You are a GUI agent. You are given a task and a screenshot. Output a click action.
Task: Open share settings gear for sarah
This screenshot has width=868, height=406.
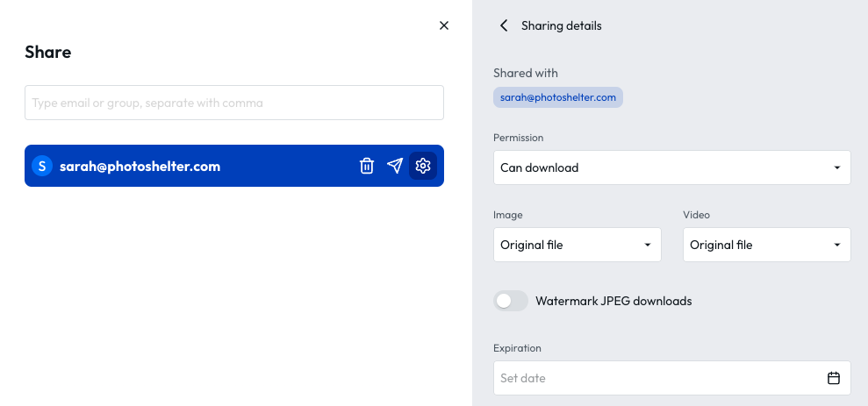click(423, 166)
